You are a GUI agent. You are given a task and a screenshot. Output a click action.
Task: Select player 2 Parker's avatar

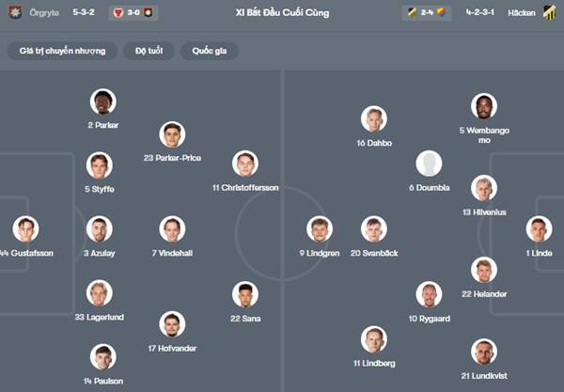[x=103, y=102]
